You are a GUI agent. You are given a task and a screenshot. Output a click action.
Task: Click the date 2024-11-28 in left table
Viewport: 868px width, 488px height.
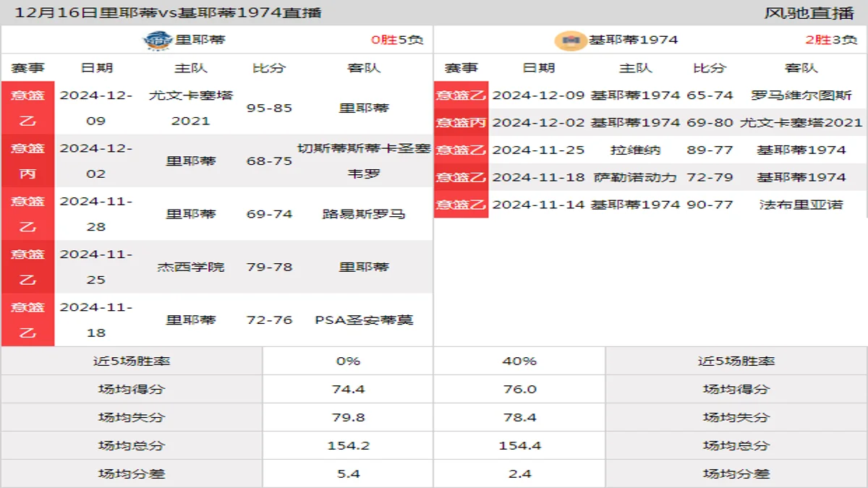click(x=96, y=214)
